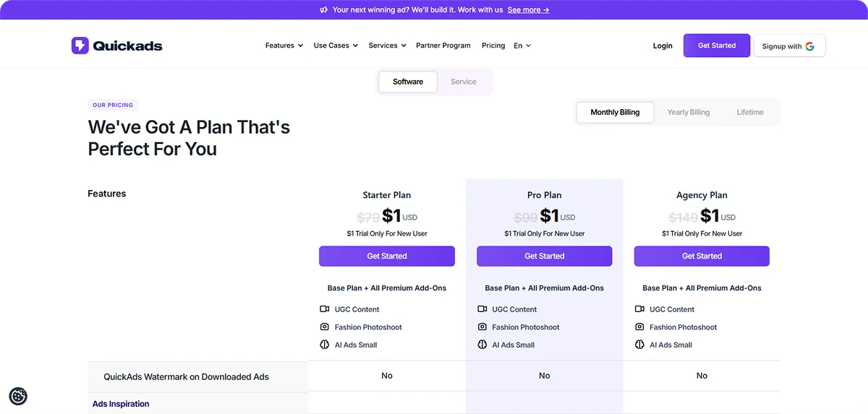This screenshot has width=868, height=414.
Task: Switch to Software pricing tab
Action: pyautogui.click(x=408, y=82)
